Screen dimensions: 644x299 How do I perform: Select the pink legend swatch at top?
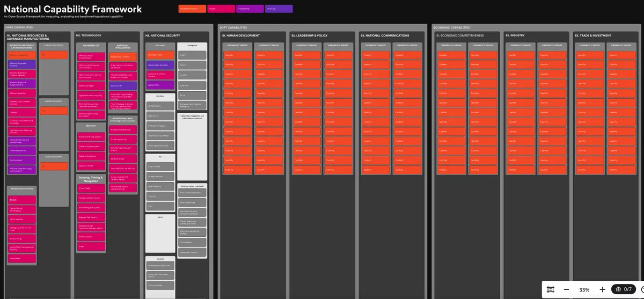221,9
